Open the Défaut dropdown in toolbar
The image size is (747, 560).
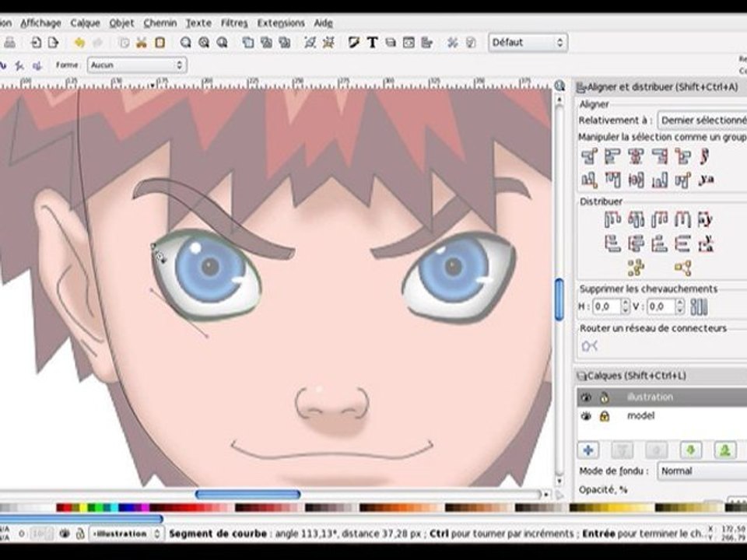[x=528, y=42]
